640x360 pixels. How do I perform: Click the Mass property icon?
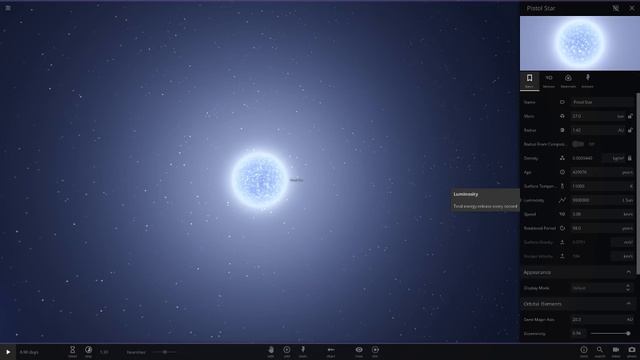pyautogui.click(x=562, y=116)
